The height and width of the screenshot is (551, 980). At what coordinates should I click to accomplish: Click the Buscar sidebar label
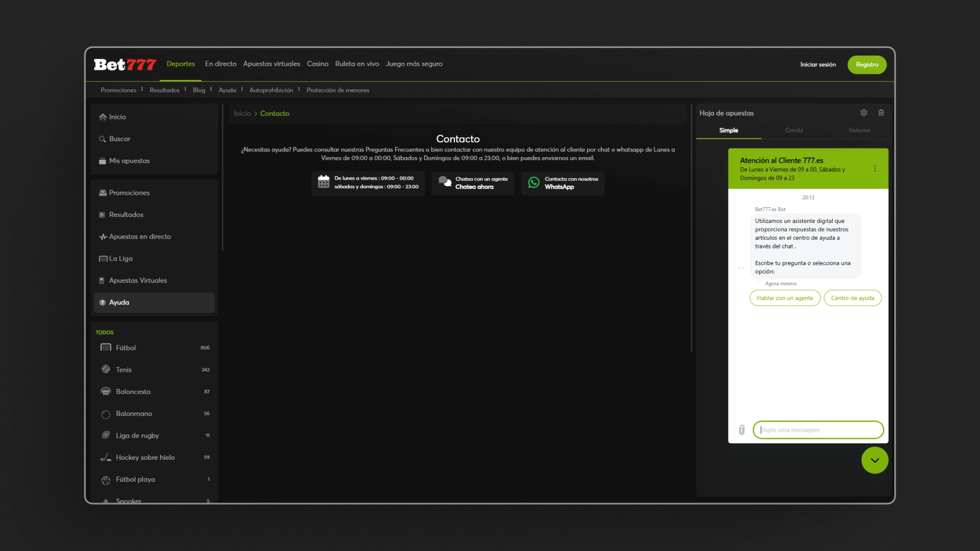[x=119, y=139]
